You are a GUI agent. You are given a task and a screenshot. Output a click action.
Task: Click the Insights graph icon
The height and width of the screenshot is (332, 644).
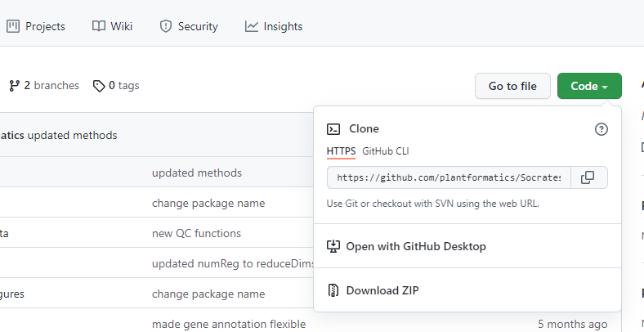tap(252, 26)
